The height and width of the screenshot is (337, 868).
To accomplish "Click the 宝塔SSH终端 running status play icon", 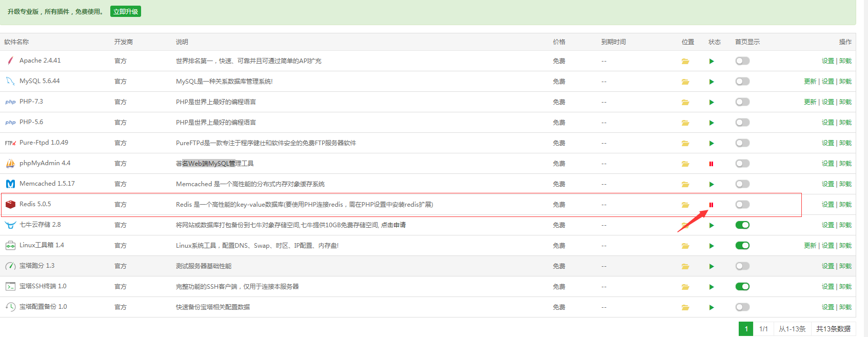I will coord(712,287).
